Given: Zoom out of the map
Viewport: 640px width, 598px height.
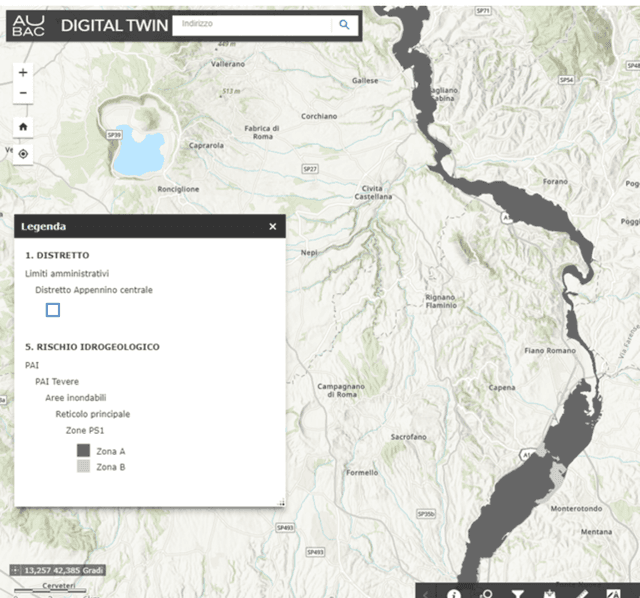Looking at the screenshot, I should coord(23,94).
